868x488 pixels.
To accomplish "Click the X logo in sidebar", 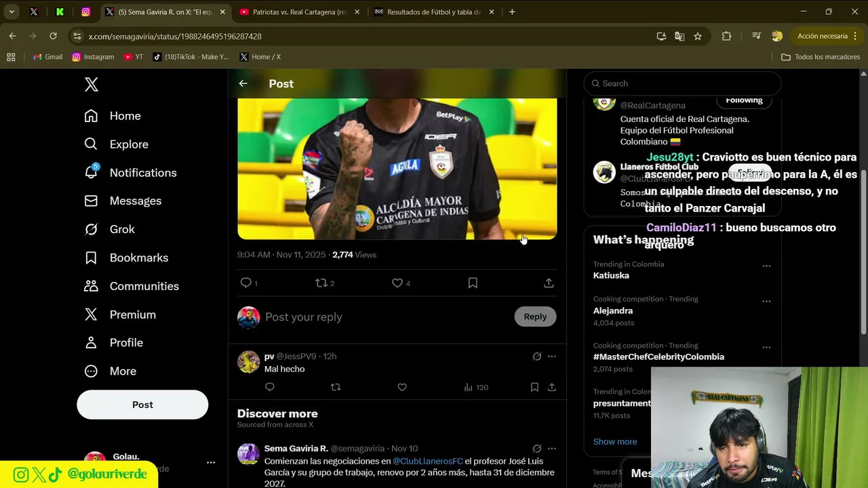I will coord(92,84).
